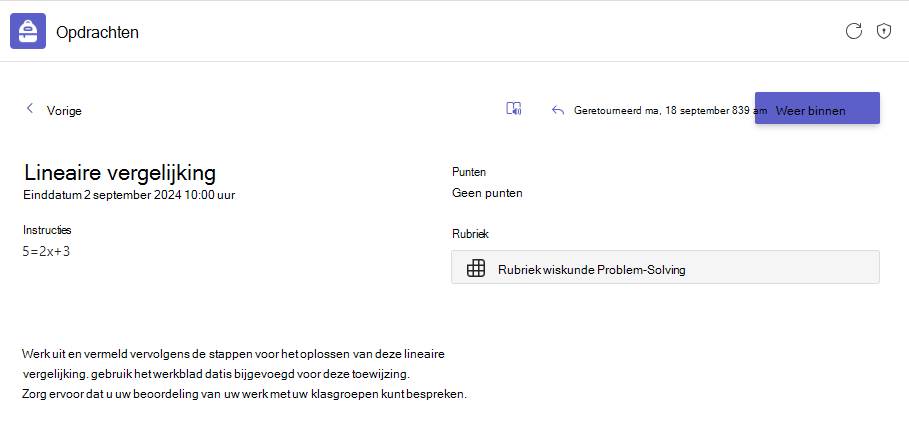The height and width of the screenshot is (427, 909).
Task: Open Rubriek wiskunde Problem-Solving rubric
Action: 665,267
